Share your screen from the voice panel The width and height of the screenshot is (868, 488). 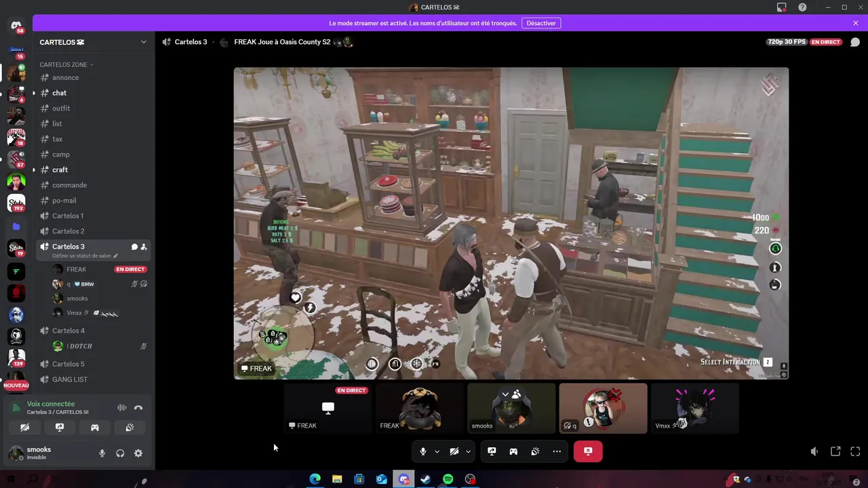coord(60,428)
